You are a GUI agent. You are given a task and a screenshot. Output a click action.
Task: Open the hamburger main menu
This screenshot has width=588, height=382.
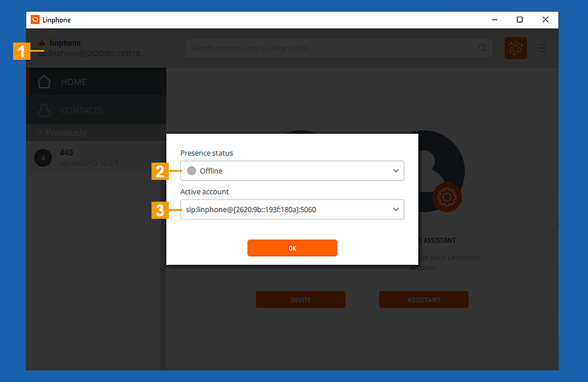[x=542, y=48]
